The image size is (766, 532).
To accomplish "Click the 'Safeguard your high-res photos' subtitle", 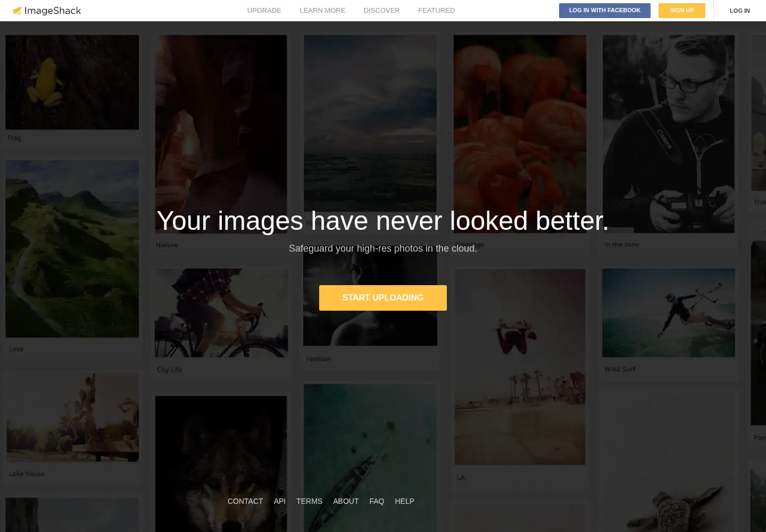I will pos(383,248).
